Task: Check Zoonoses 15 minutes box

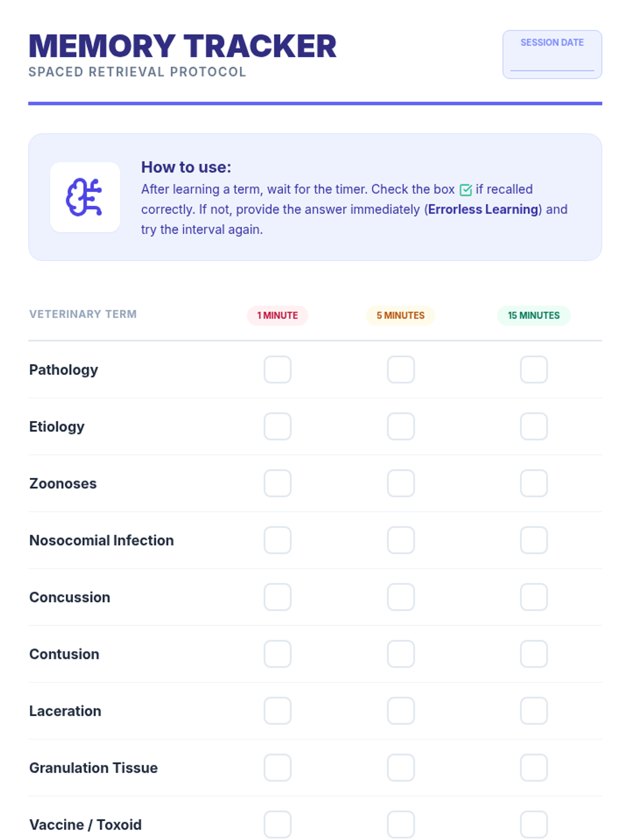Action: tap(533, 483)
